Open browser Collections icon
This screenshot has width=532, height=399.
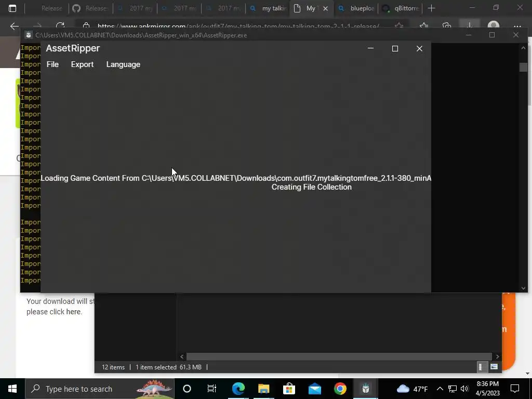point(447,26)
